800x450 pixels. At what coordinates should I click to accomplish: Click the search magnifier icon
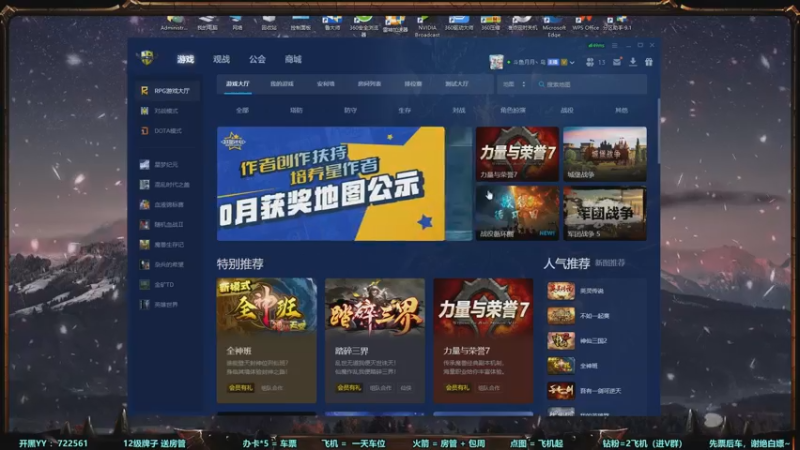pos(541,84)
